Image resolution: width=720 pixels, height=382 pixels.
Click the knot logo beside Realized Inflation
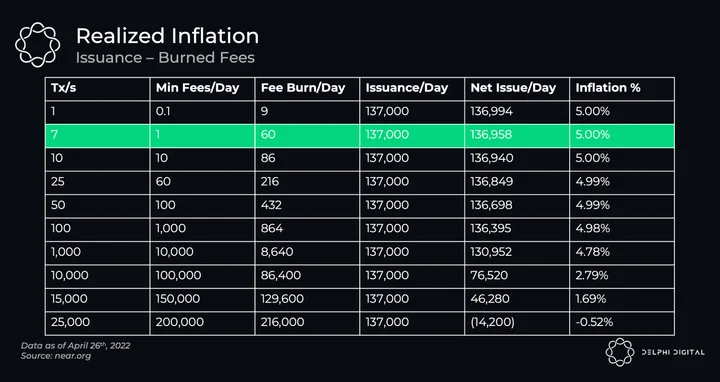(37, 45)
